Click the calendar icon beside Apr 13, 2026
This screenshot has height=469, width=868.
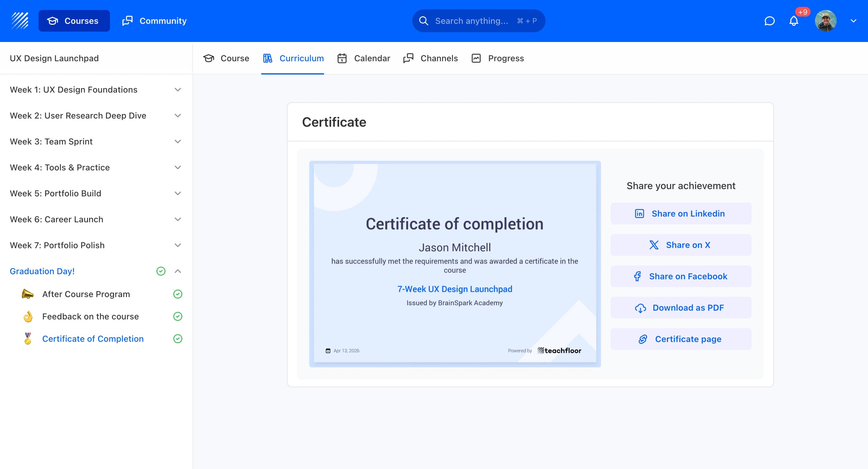[x=328, y=351]
